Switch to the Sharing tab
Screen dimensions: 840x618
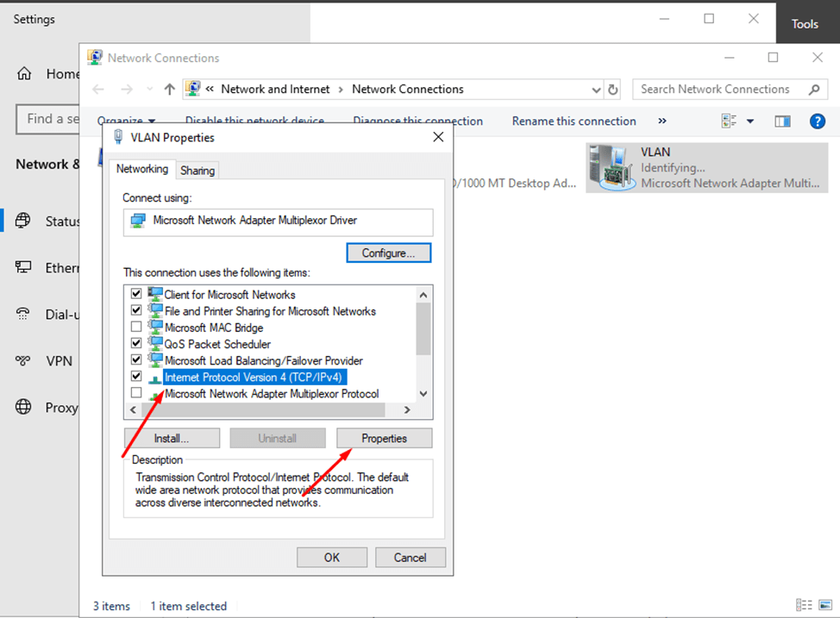(x=197, y=170)
